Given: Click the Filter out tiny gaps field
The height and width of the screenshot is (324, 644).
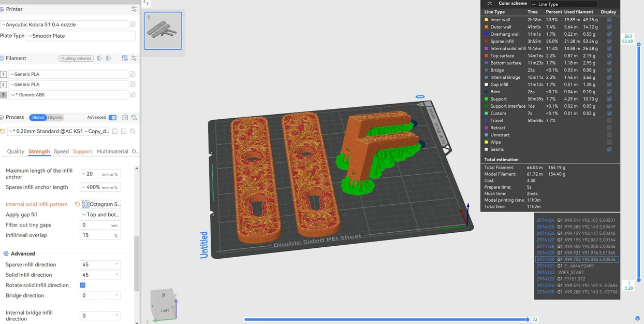Looking at the screenshot, I should 100,225.
